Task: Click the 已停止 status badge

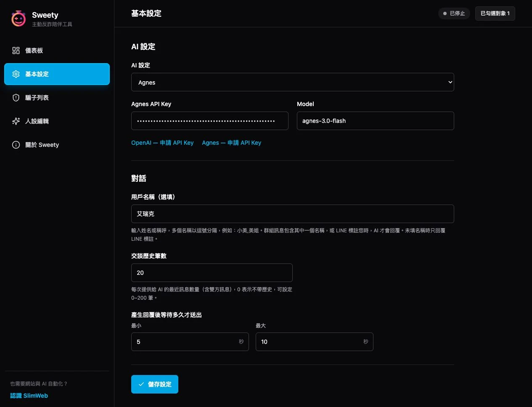Action: (454, 13)
